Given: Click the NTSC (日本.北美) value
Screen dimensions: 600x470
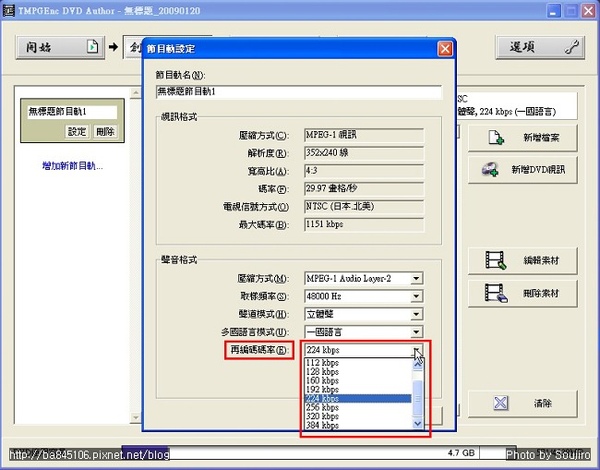Looking at the screenshot, I should [364, 207].
